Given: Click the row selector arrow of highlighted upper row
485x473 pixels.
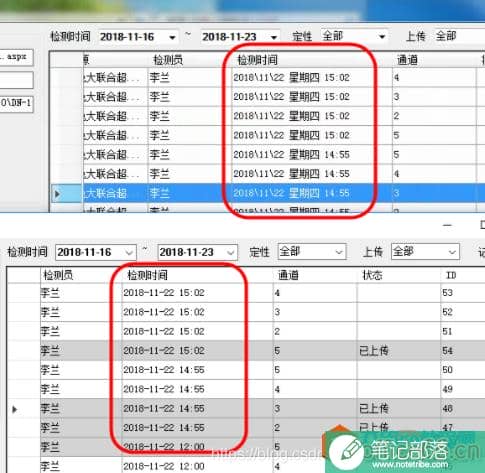Looking at the screenshot, I should (57, 193).
